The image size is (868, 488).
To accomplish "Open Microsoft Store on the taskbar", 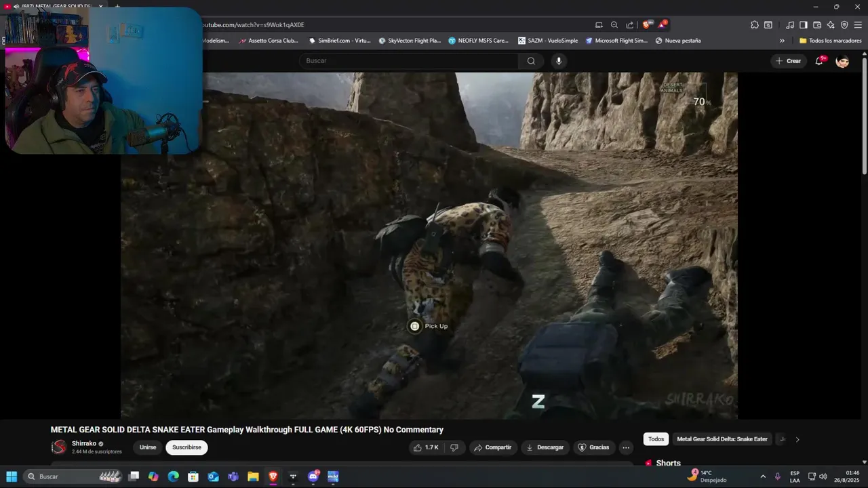I will pos(193,476).
